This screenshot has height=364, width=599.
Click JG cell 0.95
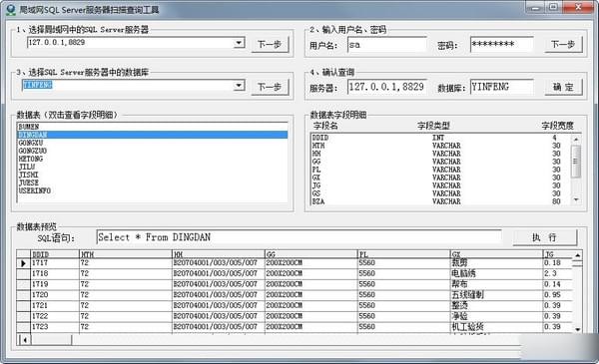pos(557,295)
